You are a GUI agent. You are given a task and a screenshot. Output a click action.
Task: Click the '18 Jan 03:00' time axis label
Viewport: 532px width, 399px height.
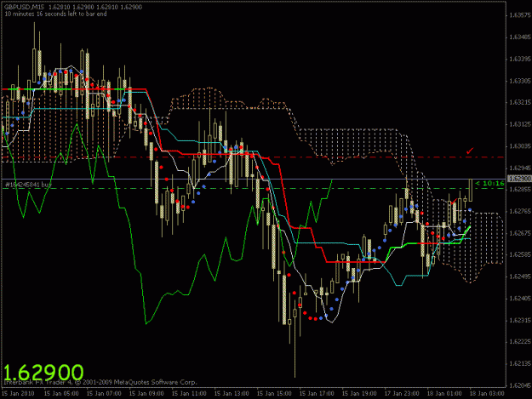click(487, 393)
